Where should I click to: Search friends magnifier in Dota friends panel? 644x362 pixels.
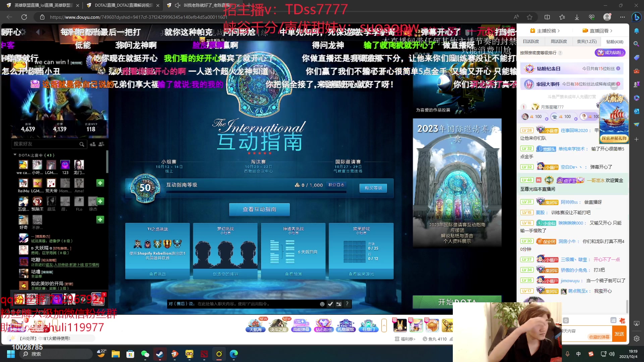(x=82, y=144)
